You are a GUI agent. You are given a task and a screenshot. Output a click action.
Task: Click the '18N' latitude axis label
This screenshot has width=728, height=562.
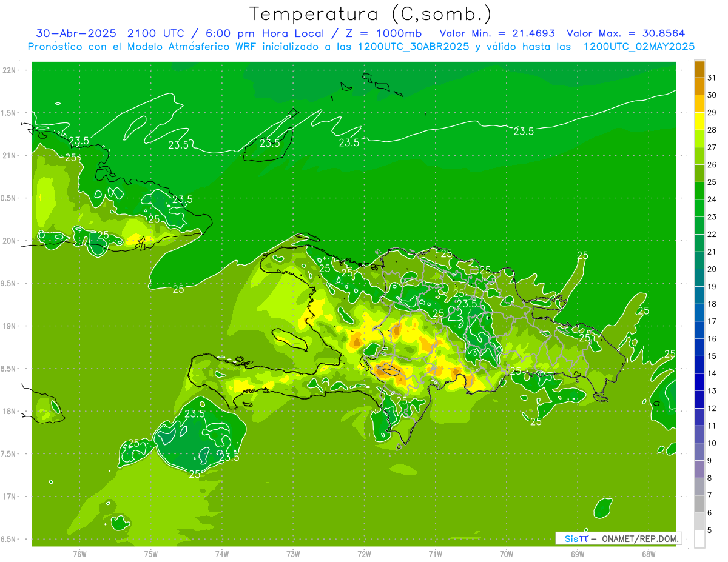coord(10,412)
